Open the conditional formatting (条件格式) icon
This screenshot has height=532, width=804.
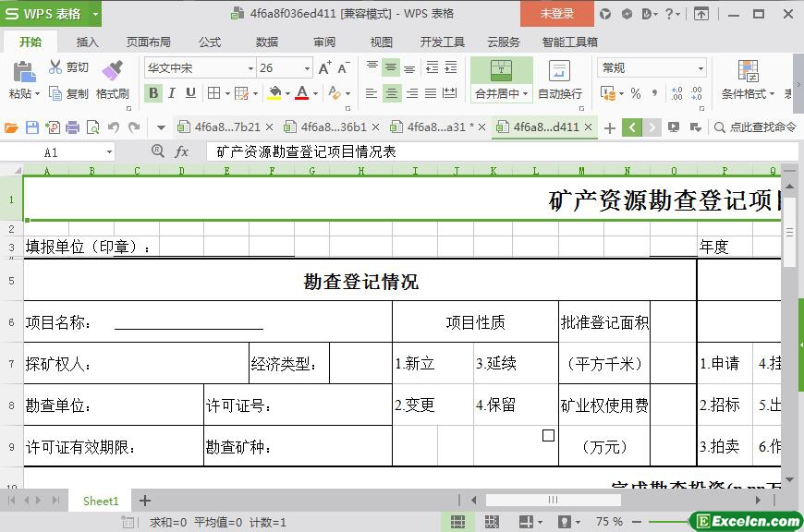point(748,71)
